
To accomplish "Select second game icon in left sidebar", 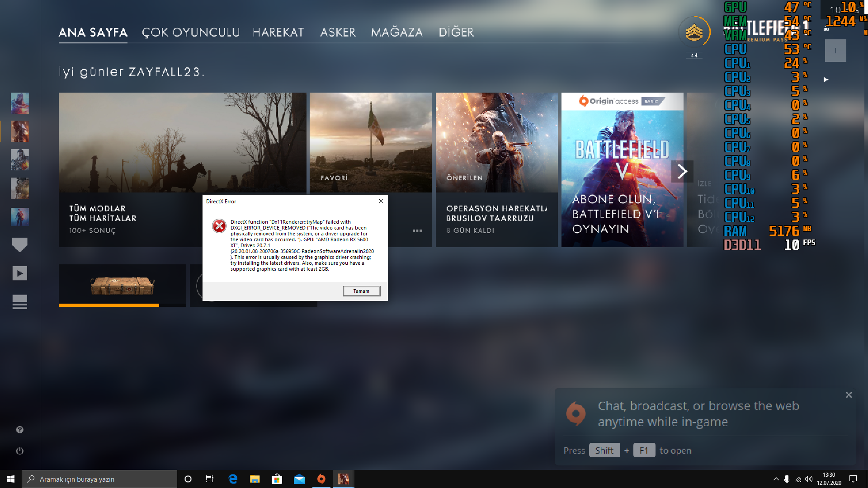I will pyautogui.click(x=20, y=131).
